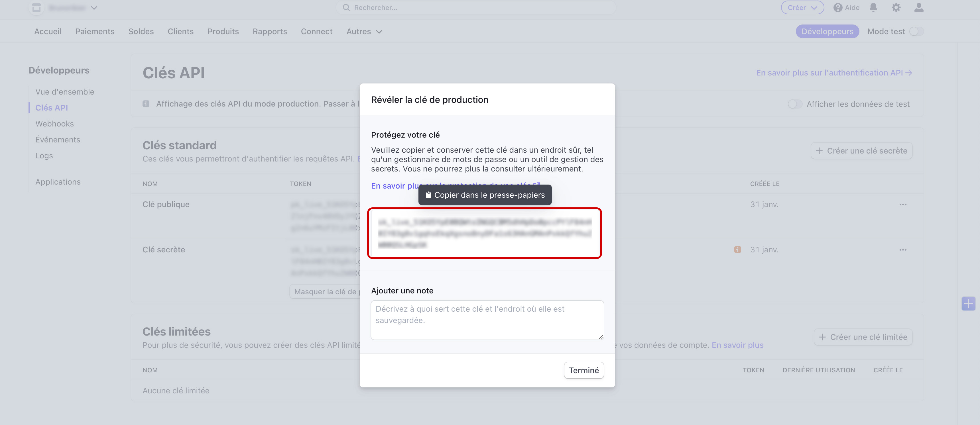Click the account store logo icon

click(36, 8)
